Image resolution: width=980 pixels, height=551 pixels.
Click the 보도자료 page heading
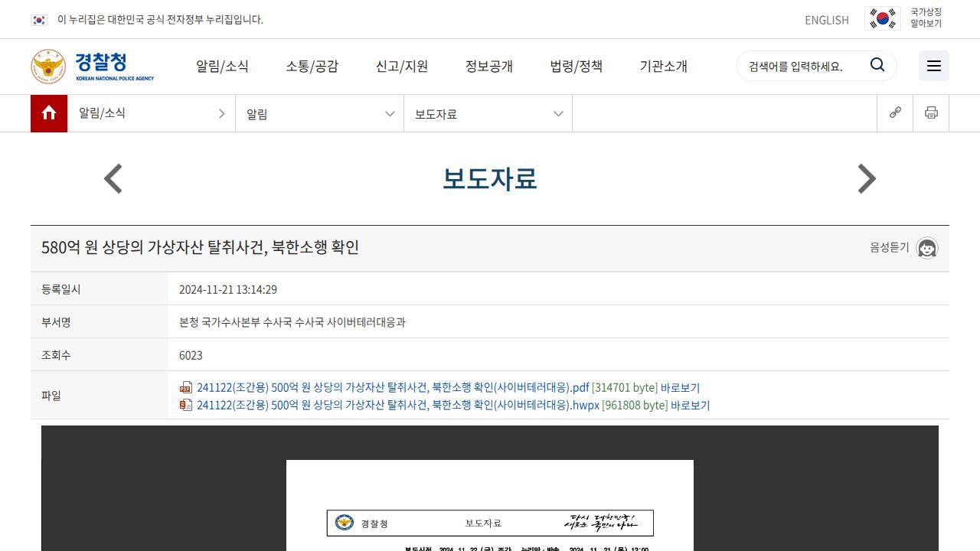pos(490,178)
